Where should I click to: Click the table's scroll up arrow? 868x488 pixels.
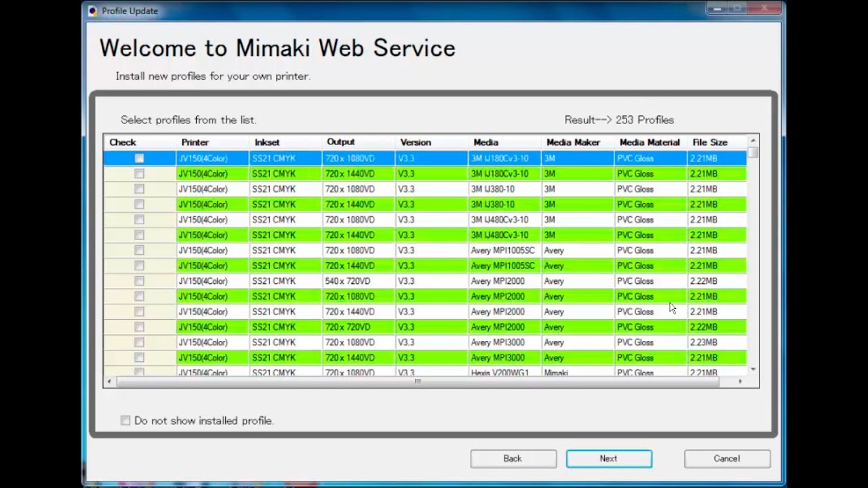pyautogui.click(x=753, y=141)
